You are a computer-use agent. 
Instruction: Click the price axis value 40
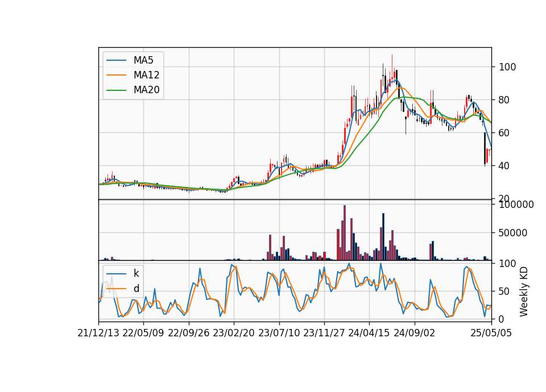point(504,166)
